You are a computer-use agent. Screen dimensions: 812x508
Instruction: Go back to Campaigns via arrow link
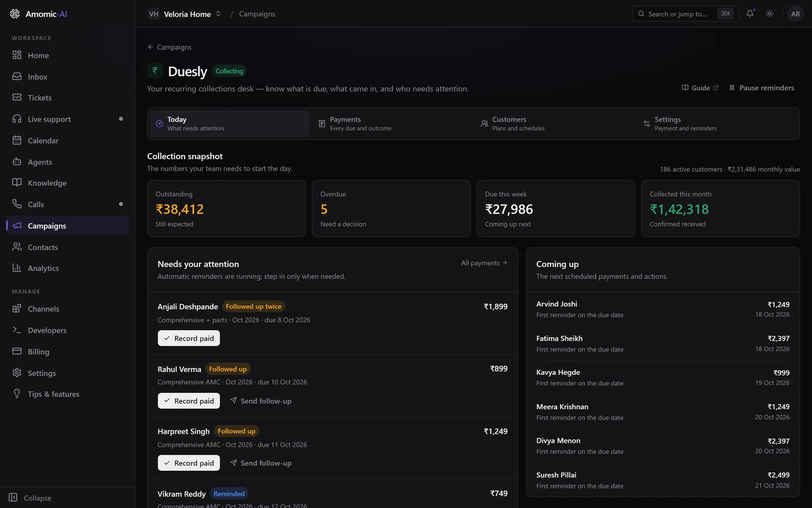[x=170, y=47]
